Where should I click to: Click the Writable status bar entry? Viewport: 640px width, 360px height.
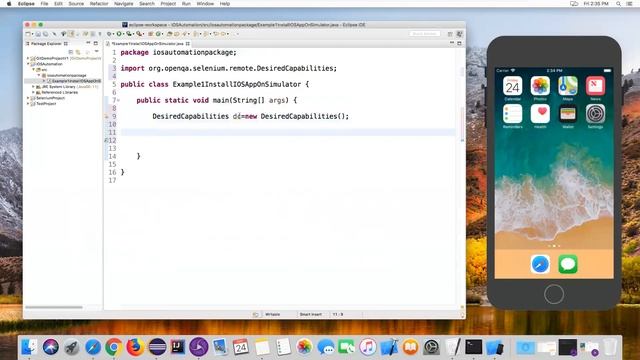pyautogui.click(x=273, y=314)
